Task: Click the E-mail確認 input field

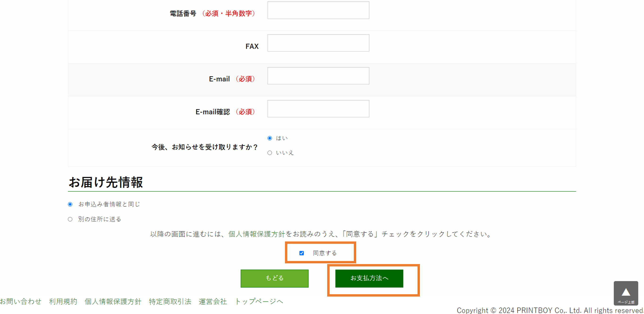Action: coord(318,109)
